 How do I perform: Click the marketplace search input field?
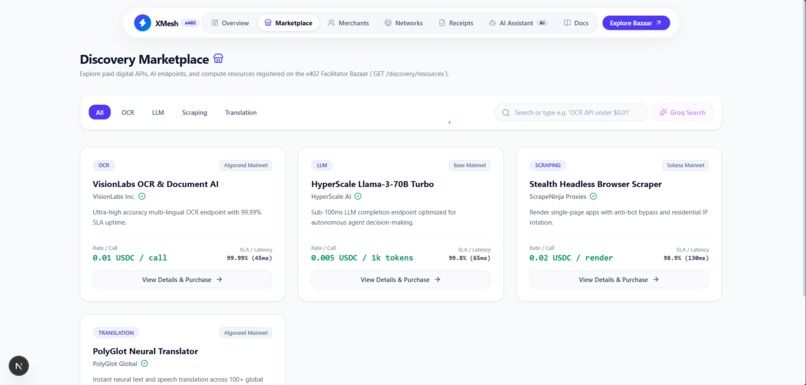[571, 112]
